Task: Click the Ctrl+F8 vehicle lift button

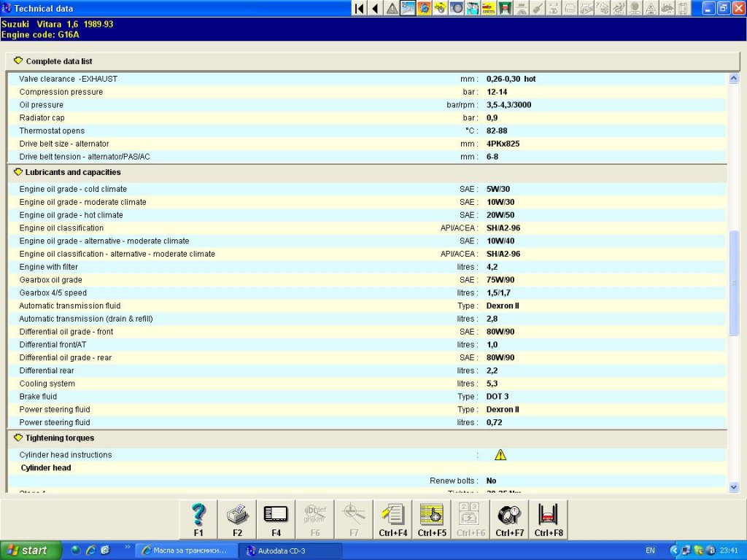Action: coord(548,519)
